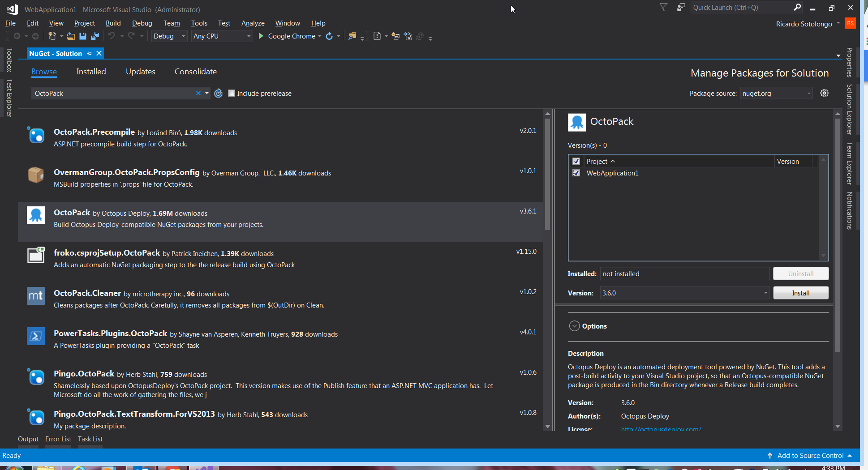This screenshot has height=470, width=868.
Task: Switch to the Consolidate tab
Action: (x=195, y=72)
